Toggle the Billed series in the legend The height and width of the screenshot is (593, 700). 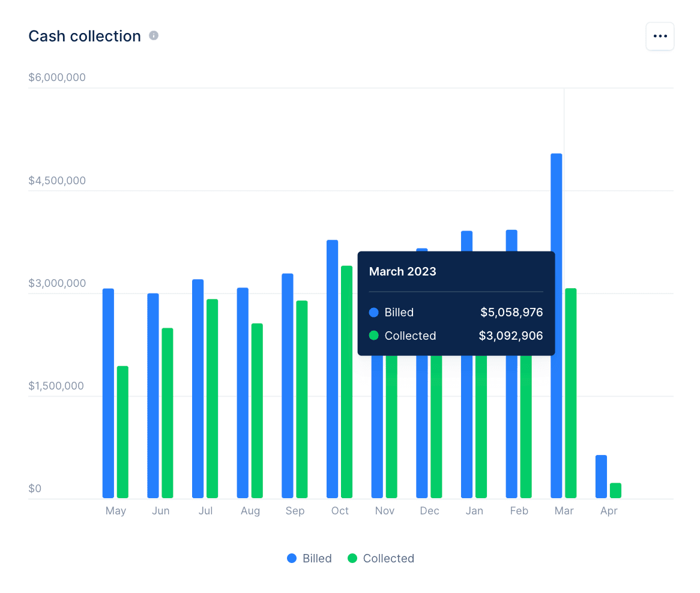click(x=317, y=558)
